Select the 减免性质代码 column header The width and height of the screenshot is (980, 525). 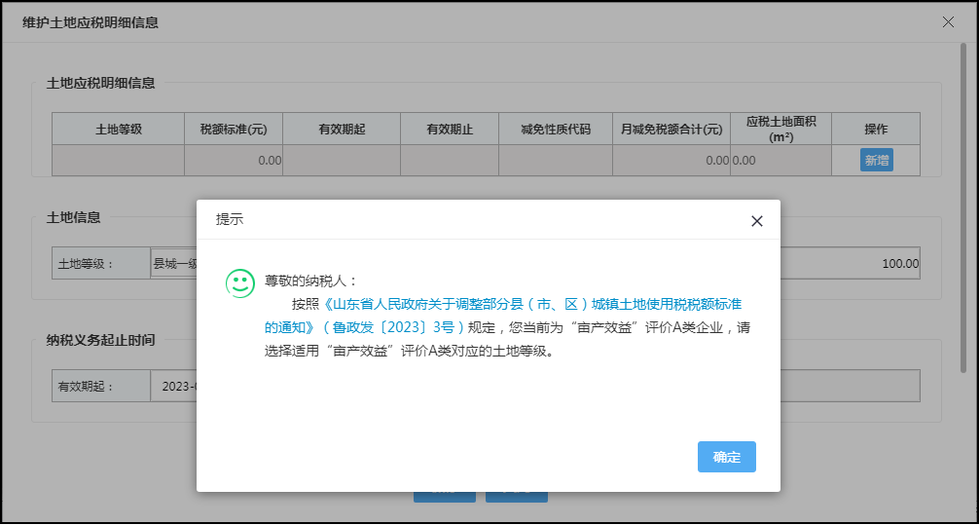(x=556, y=129)
